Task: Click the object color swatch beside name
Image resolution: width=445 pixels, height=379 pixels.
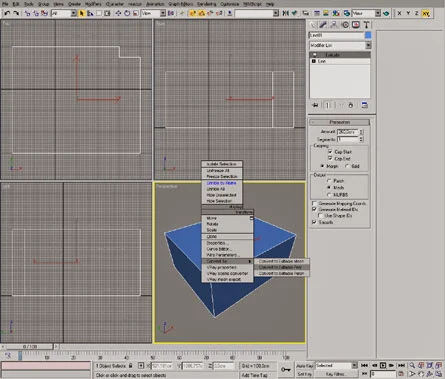Action: (368, 35)
